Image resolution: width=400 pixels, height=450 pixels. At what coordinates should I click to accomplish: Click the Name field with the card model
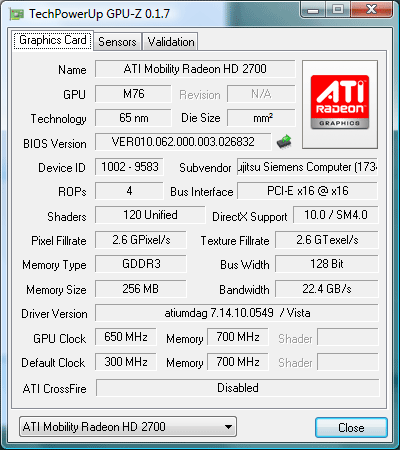[x=195, y=69]
